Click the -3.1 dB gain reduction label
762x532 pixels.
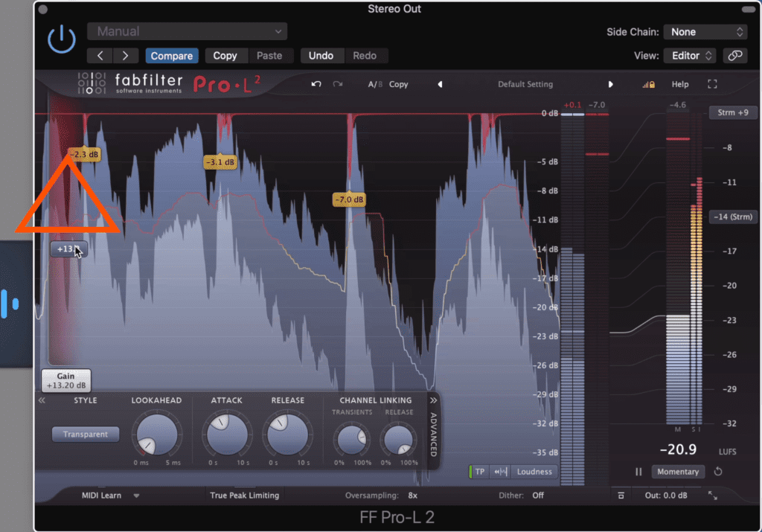pos(220,162)
